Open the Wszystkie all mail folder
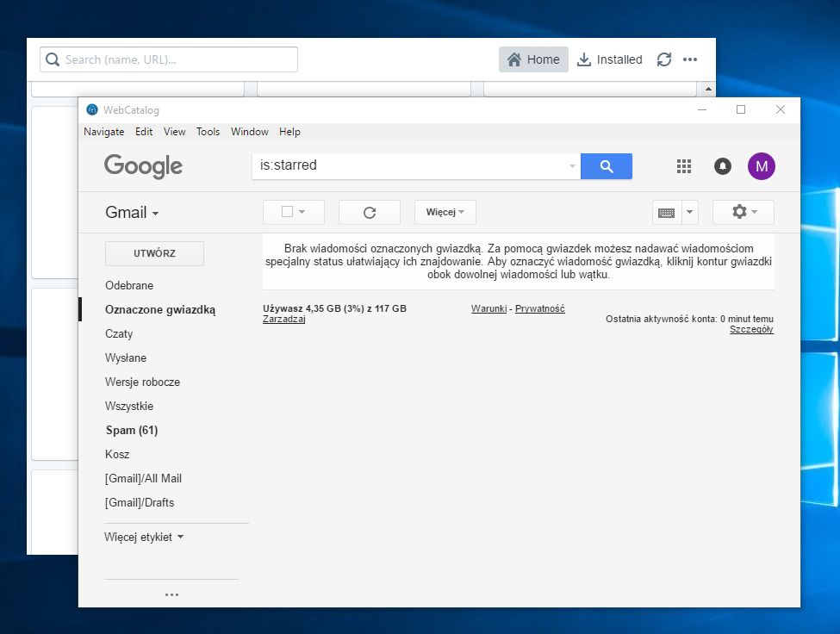The height and width of the screenshot is (634, 840). pyautogui.click(x=129, y=406)
